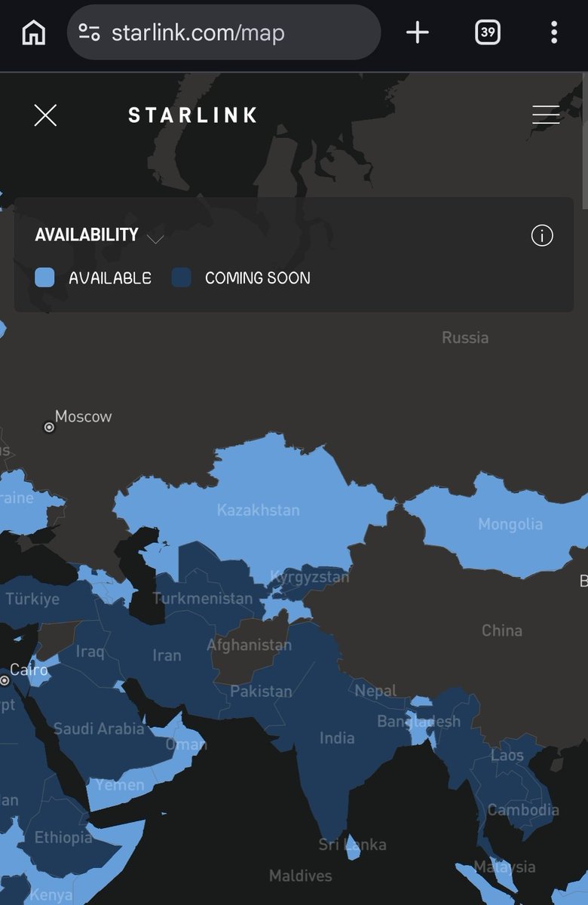Select Cambodia on the map

[523, 811]
